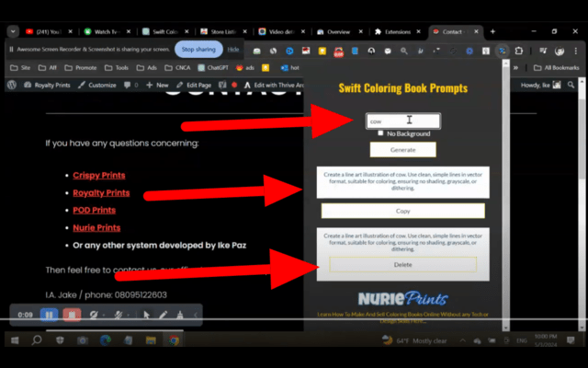
Task: Open the WordPress logo menu
Action: pyautogui.click(x=12, y=85)
